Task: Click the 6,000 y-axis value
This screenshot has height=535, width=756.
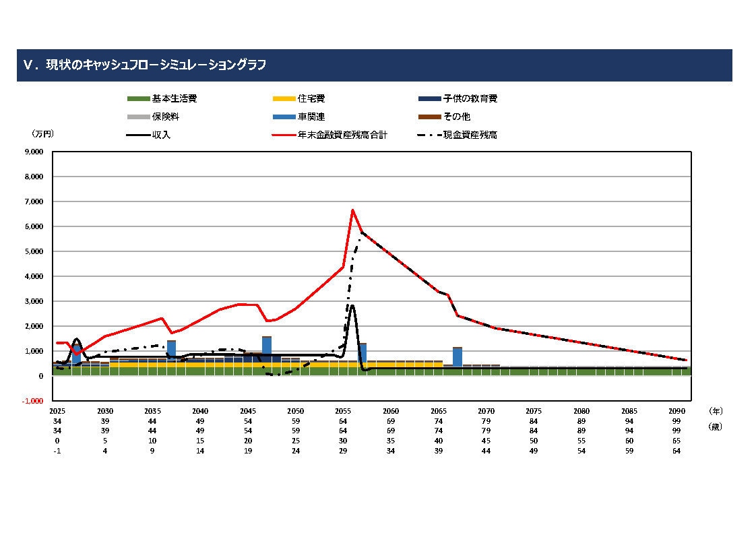Action: coord(34,226)
